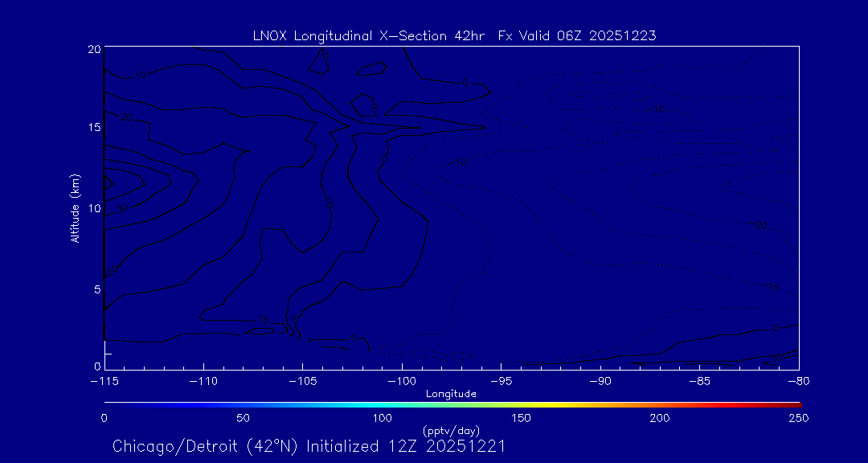Click the 15 km altitude tick label

tap(93, 128)
